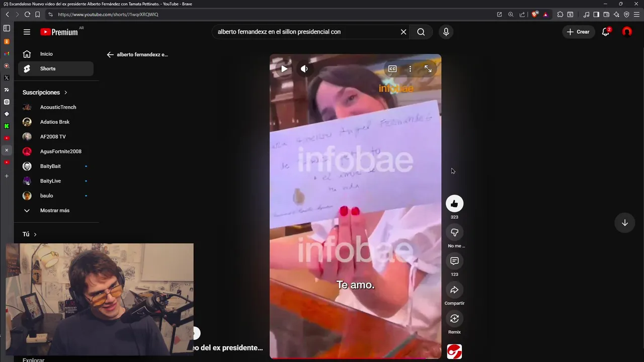Open Kick from the Brave sidebar
This screenshot has height=362, width=644.
7,126
